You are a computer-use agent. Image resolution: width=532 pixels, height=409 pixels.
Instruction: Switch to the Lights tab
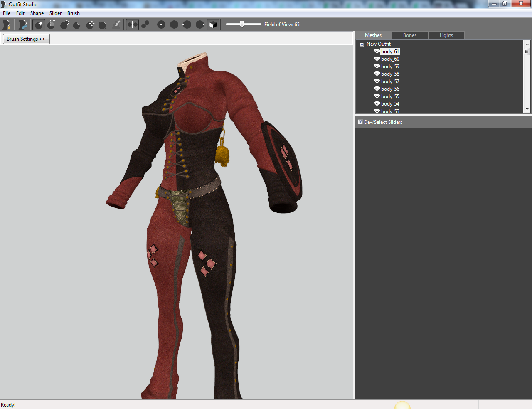click(x=446, y=35)
